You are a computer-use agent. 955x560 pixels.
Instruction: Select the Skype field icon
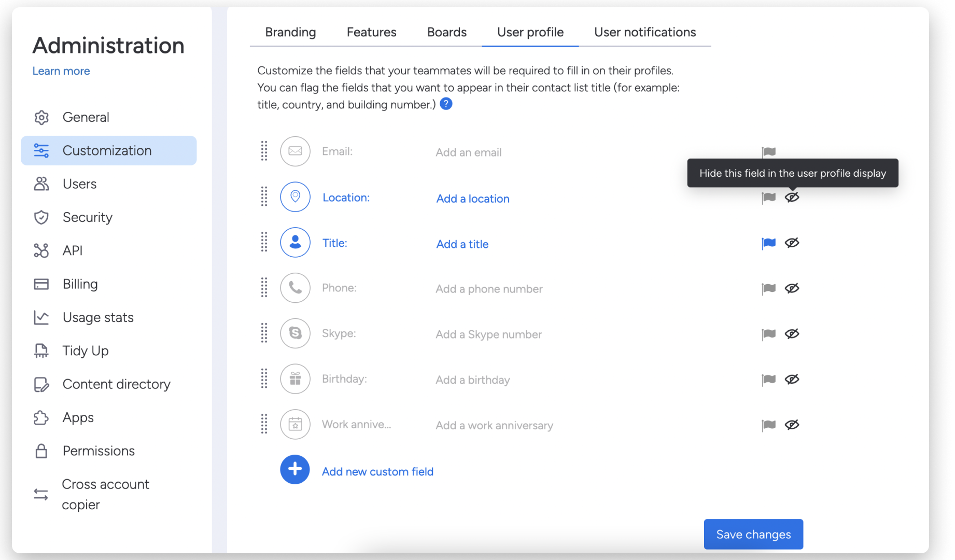[294, 333]
